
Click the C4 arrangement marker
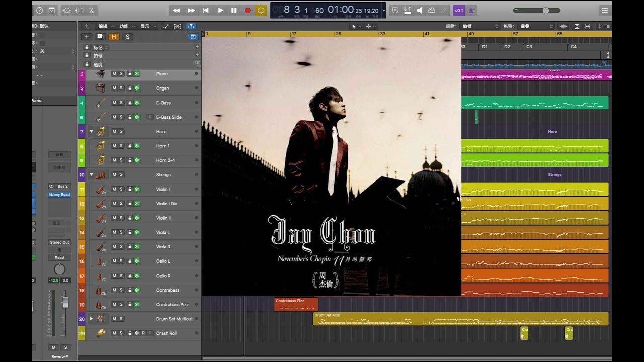pyautogui.click(x=588, y=47)
